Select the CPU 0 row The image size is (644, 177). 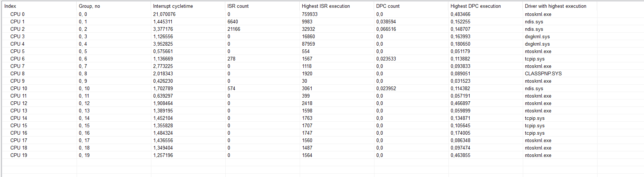[17, 14]
